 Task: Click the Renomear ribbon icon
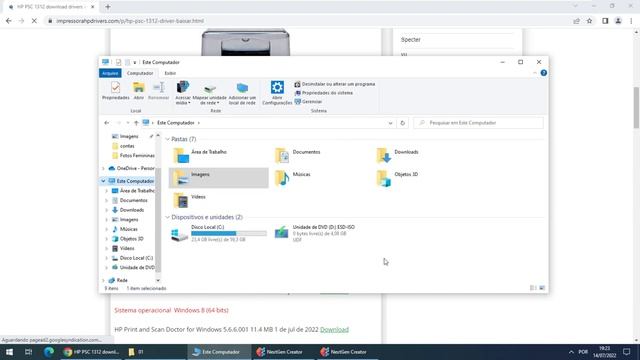158,91
